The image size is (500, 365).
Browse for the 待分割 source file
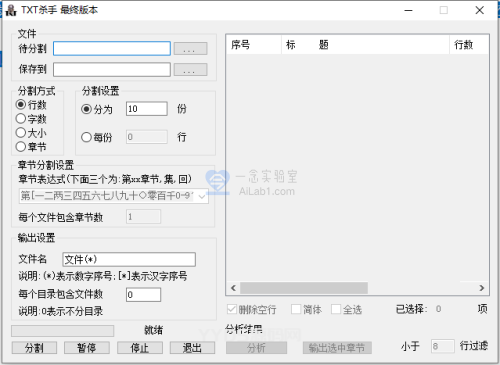coord(190,49)
